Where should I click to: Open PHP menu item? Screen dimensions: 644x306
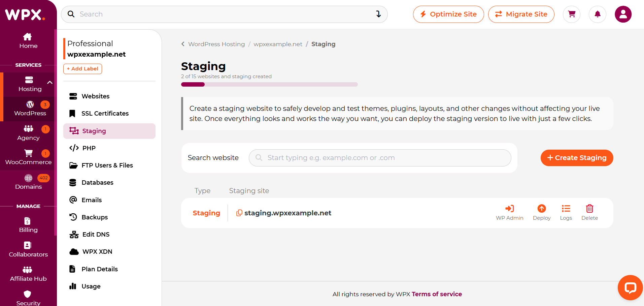point(109,148)
